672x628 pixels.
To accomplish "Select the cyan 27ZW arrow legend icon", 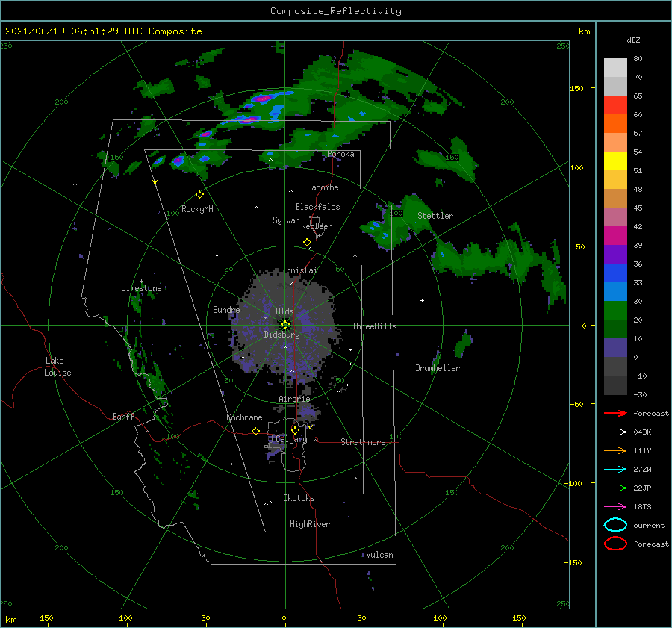I will pyautogui.click(x=615, y=470).
